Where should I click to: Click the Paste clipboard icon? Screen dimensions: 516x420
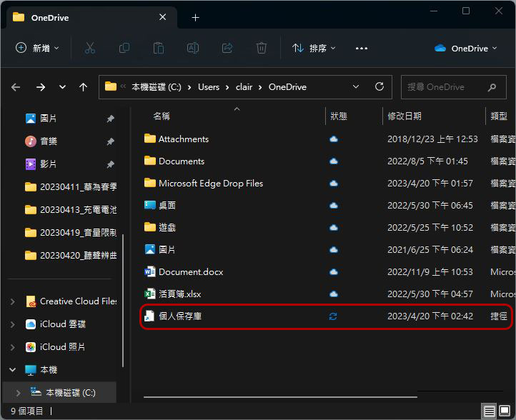click(158, 48)
